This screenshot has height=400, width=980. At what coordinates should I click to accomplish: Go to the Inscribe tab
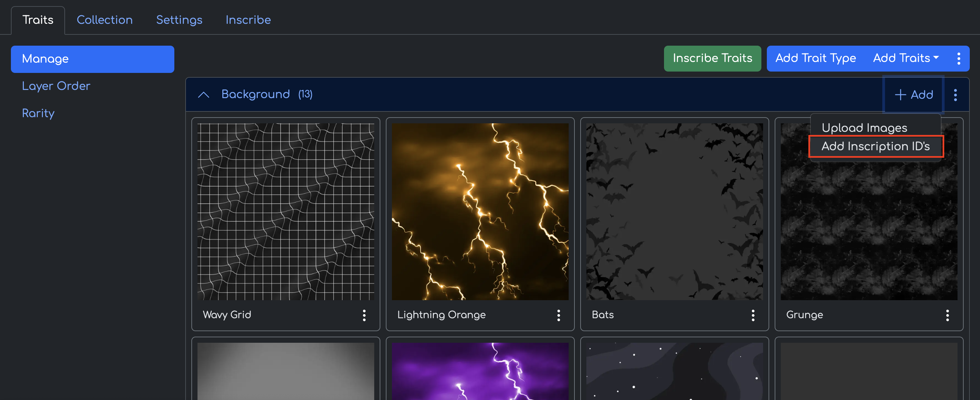click(248, 20)
